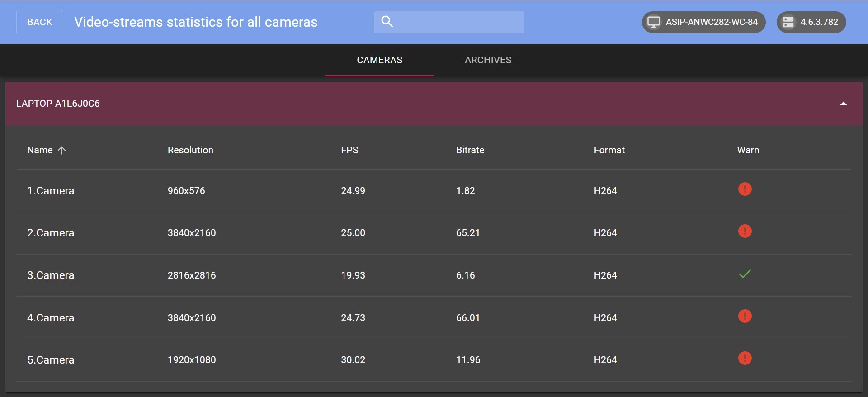Collapse the LAPTOP-A1L6J0C6 server group
The width and height of the screenshot is (868, 397).
pos(843,104)
